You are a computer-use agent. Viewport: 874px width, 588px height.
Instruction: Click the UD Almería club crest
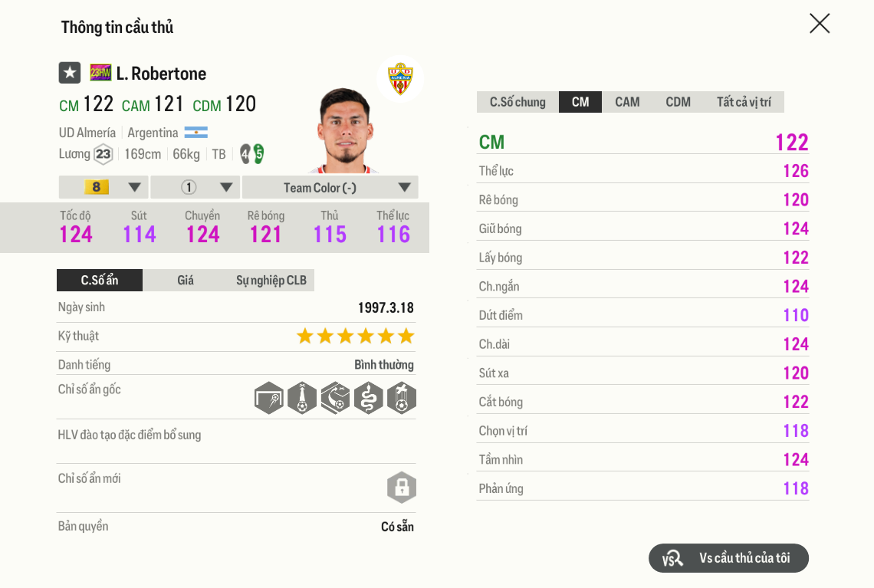point(400,78)
